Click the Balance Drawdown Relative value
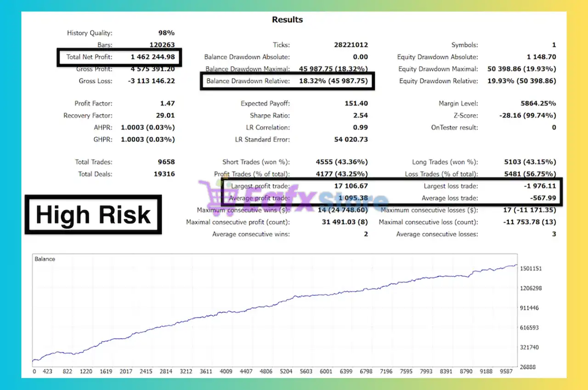 333,81
